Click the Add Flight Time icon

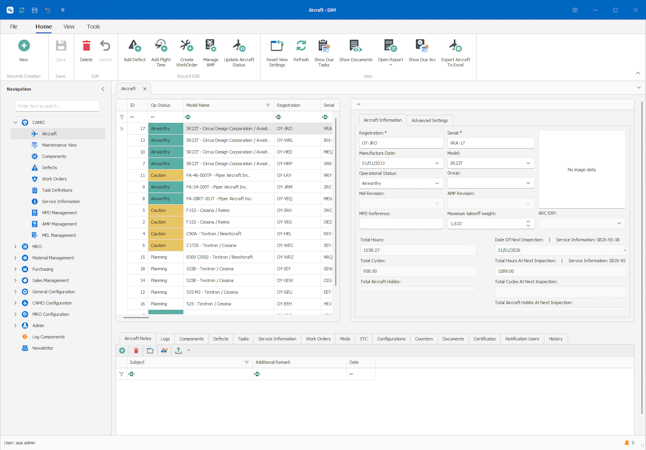click(x=160, y=47)
